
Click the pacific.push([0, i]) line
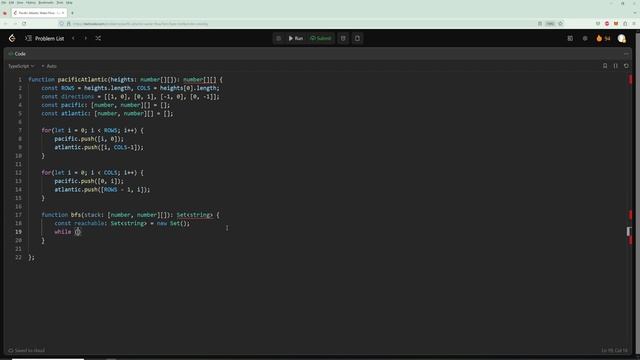89,181
